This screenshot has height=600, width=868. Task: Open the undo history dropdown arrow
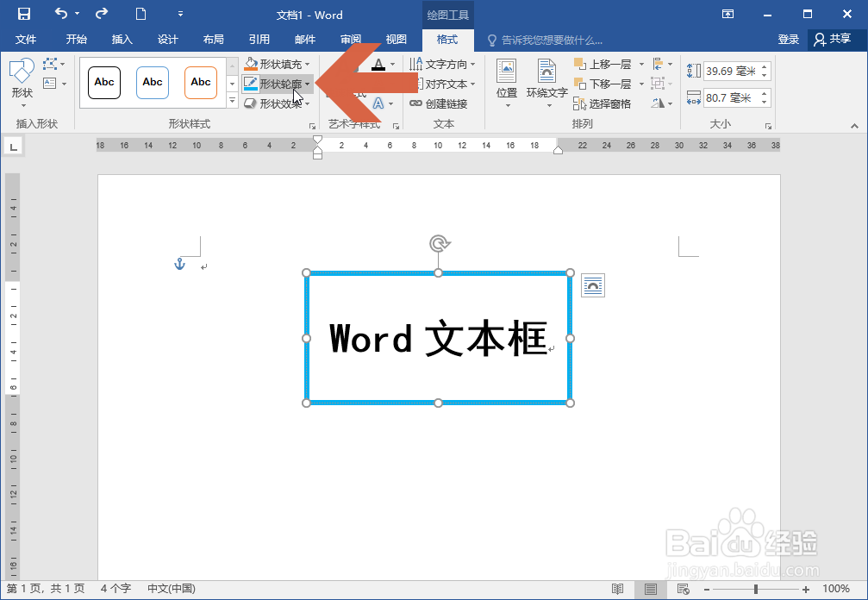click(77, 14)
